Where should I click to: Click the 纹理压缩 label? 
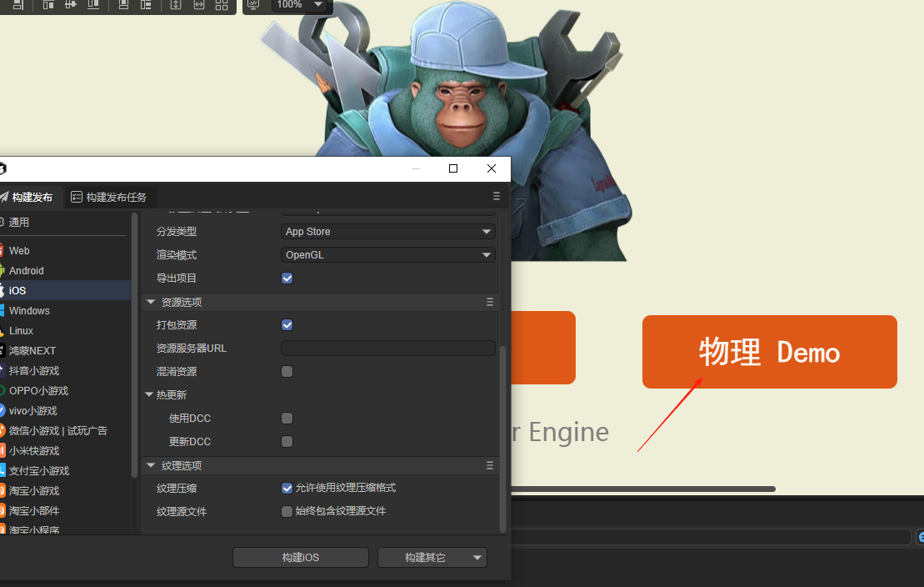pyautogui.click(x=176, y=489)
